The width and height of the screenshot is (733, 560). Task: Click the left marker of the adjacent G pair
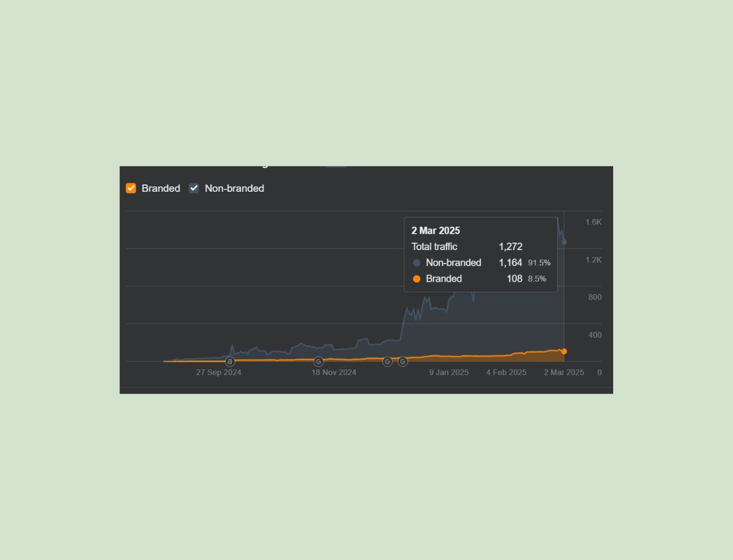387,361
